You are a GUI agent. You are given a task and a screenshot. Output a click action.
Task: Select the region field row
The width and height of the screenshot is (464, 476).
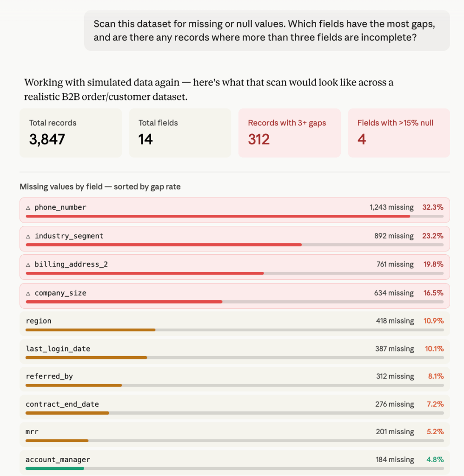[x=235, y=324]
